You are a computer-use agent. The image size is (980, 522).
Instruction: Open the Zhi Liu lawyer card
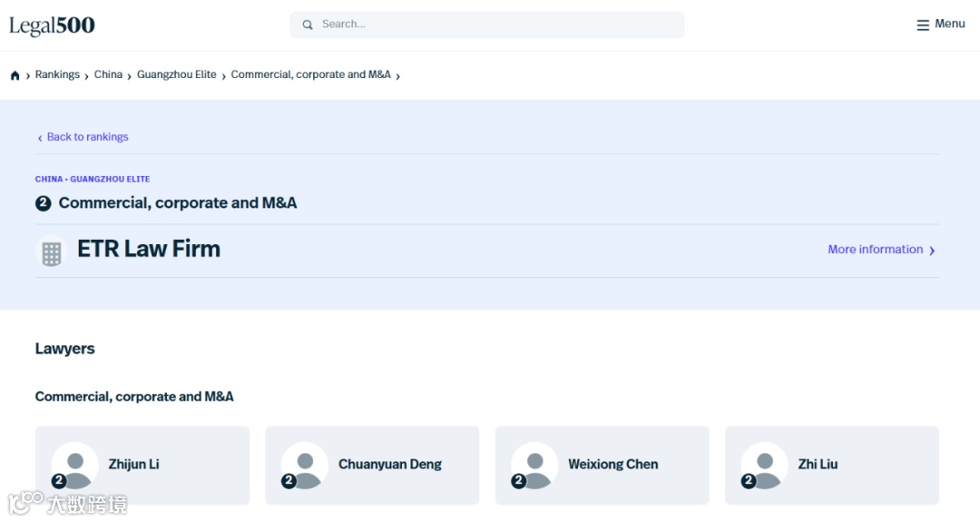pos(832,466)
